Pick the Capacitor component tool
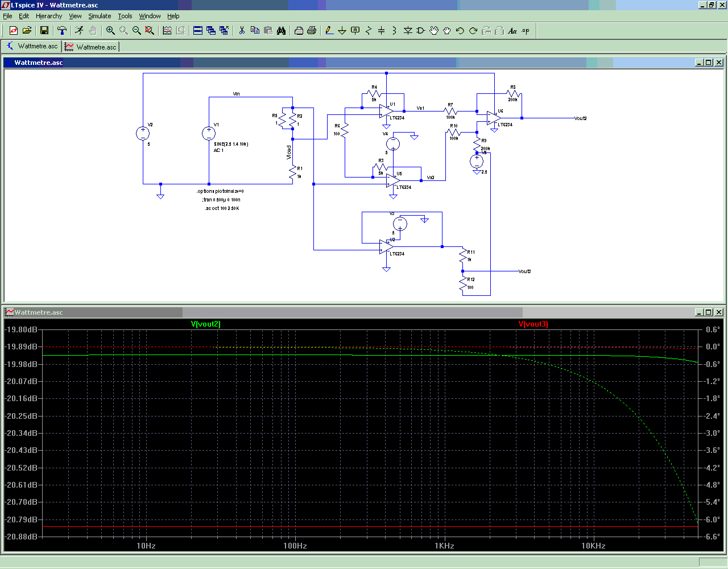 (382, 31)
